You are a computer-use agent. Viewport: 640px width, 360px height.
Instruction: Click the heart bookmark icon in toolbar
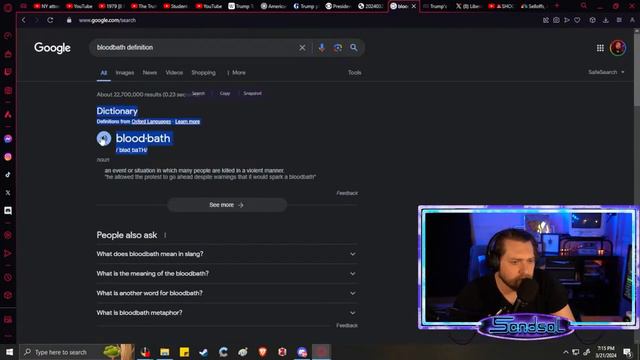pyautogui.click(x=577, y=20)
